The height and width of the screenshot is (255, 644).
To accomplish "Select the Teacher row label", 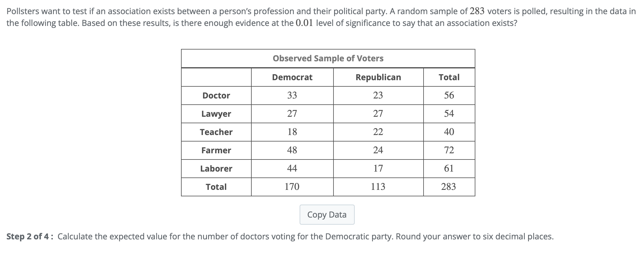I will click(x=216, y=132).
